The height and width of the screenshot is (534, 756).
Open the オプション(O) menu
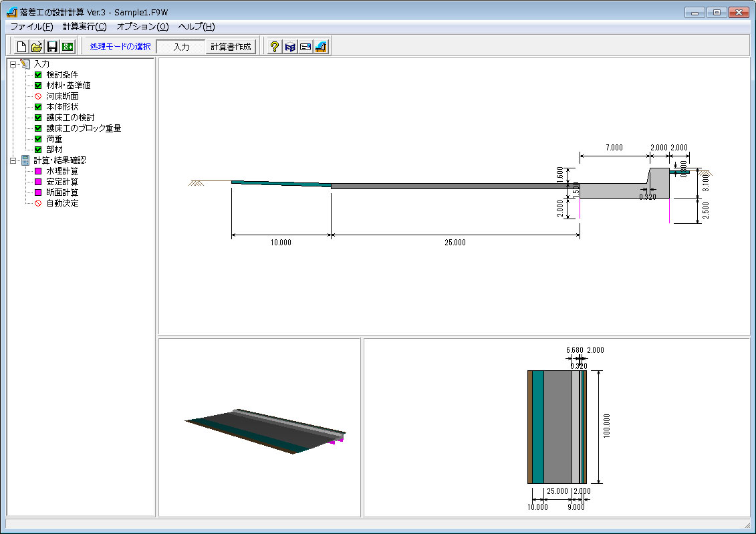pyautogui.click(x=143, y=27)
